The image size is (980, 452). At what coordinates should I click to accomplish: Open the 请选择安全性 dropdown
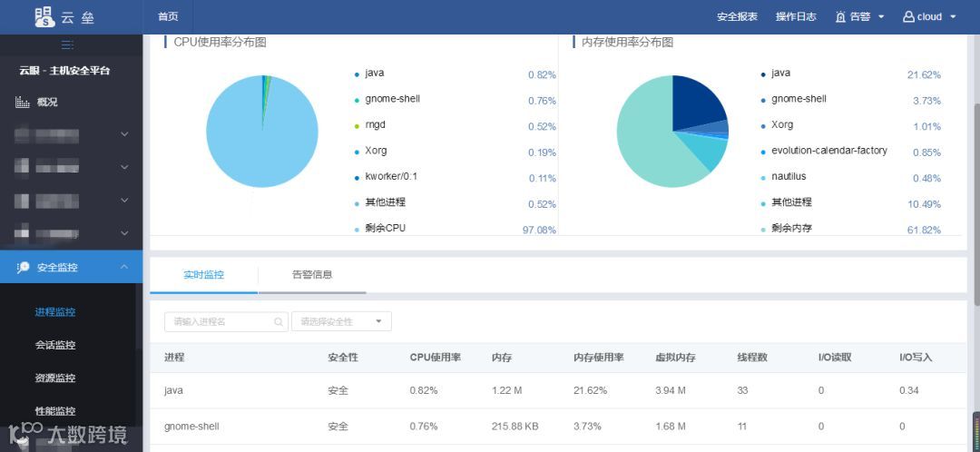click(x=341, y=322)
